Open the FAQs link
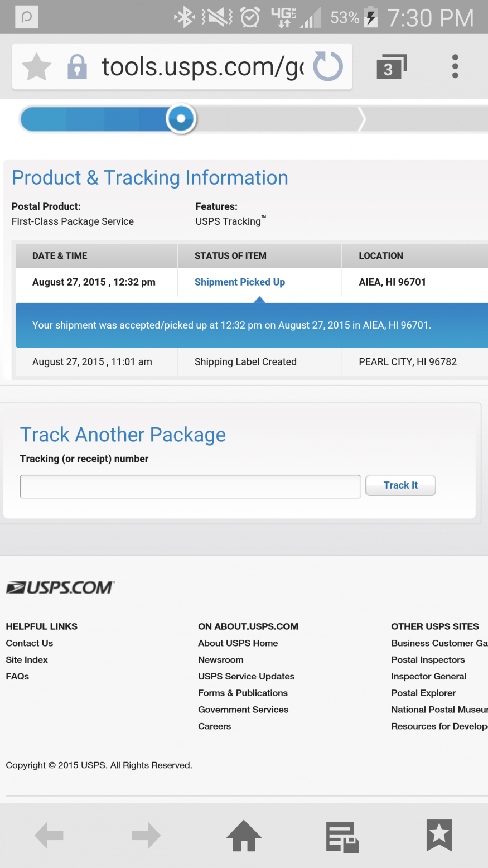The image size is (488, 868). 17,676
